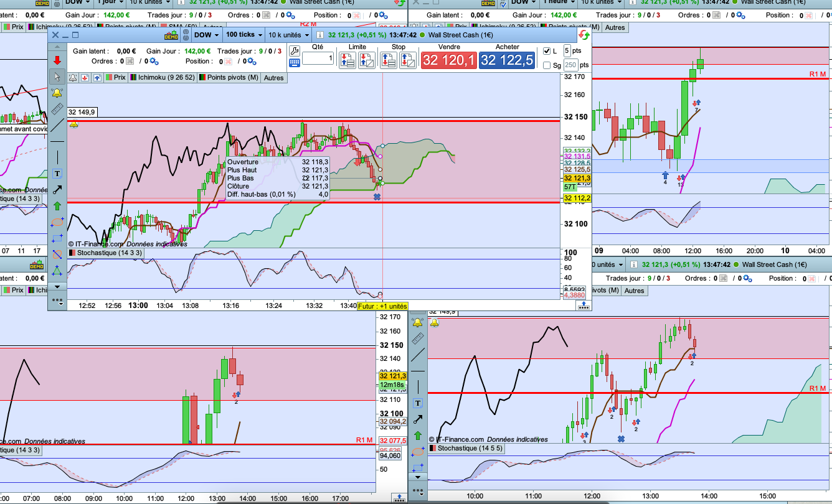Click the yellow alert bell on front chart at 32 149,9

[73, 124]
